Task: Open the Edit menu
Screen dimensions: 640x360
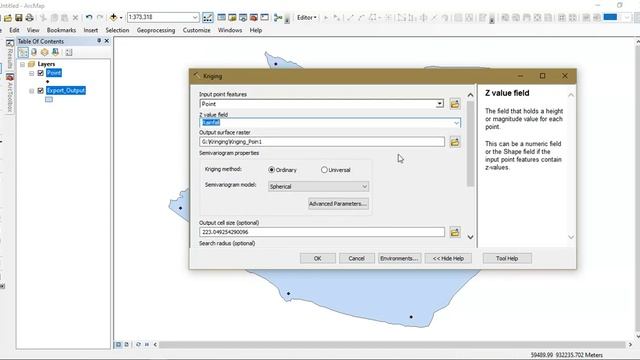Action: pyautogui.click(x=14, y=30)
